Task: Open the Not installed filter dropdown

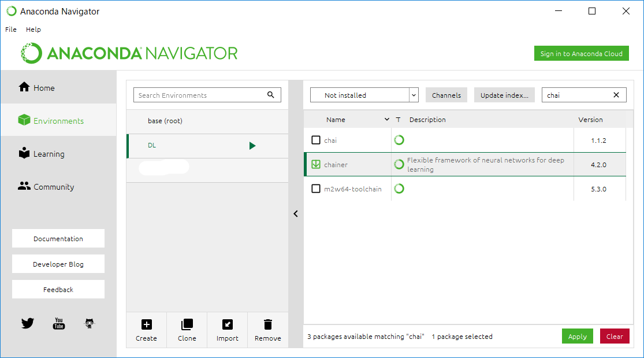Action: tap(413, 94)
